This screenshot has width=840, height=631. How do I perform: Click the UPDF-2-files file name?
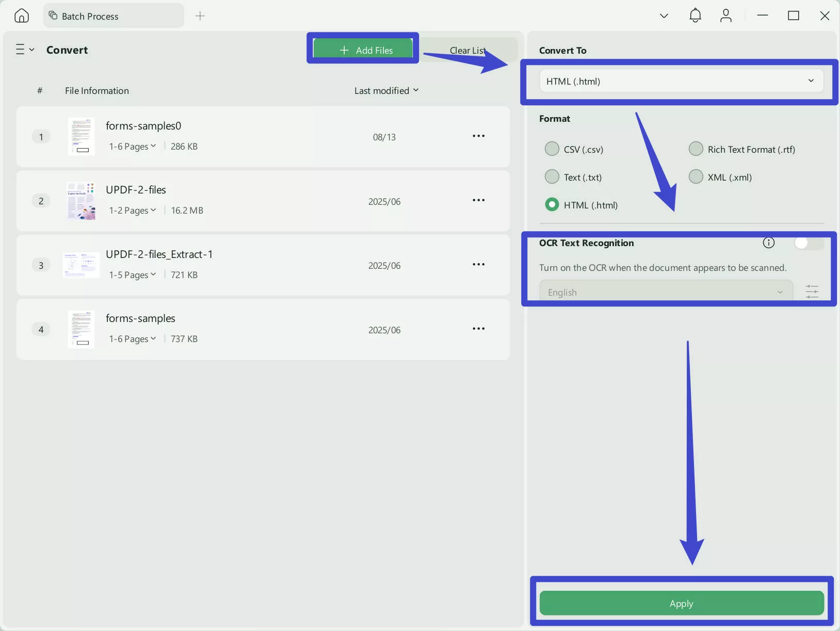pyautogui.click(x=136, y=190)
